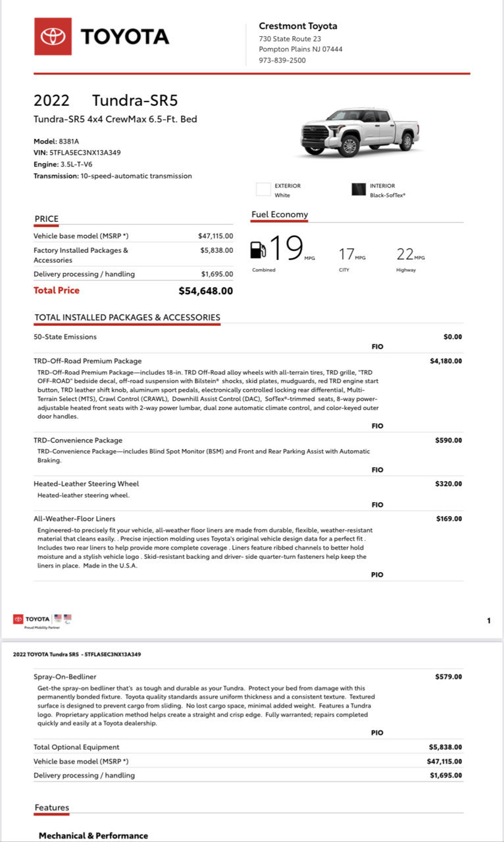Image resolution: width=504 pixels, height=842 pixels.
Task: Click the 2022 Tundra-SR5 title
Action: click(x=106, y=101)
